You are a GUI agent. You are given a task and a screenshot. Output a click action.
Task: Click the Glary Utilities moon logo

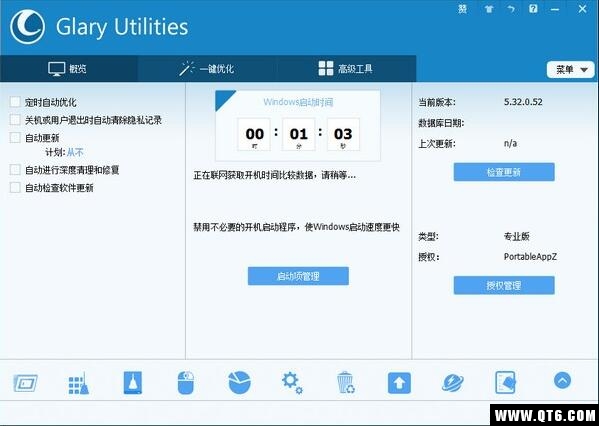[27, 27]
